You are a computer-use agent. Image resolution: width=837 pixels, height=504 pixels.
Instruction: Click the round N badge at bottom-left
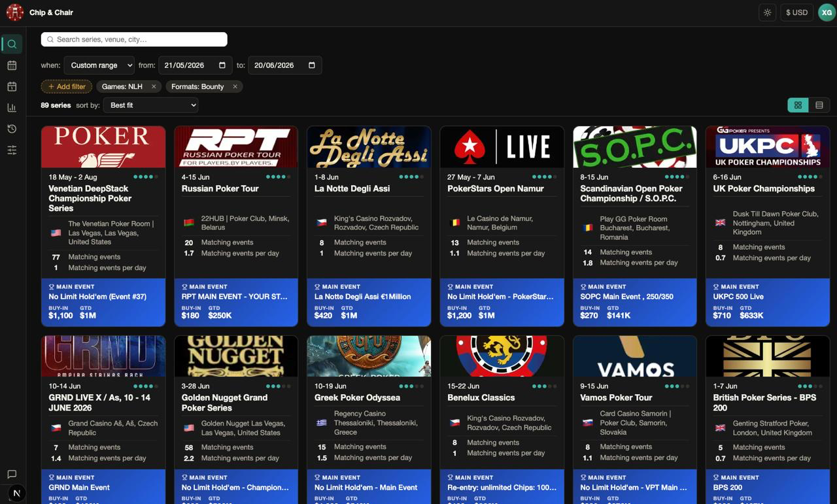coord(17,494)
